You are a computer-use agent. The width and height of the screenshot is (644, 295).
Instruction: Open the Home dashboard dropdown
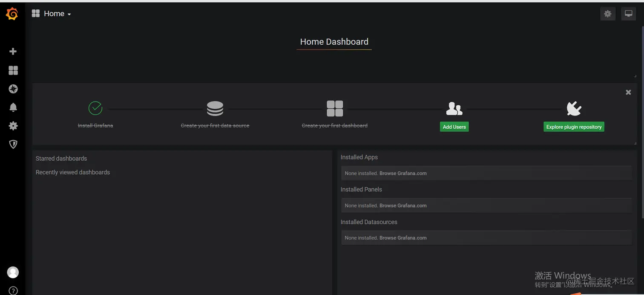(x=57, y=14)
